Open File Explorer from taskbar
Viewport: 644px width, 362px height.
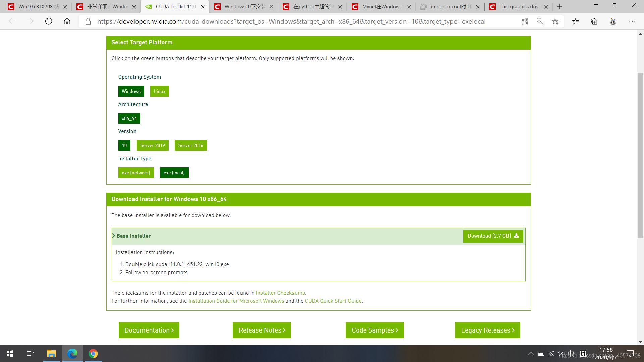point(51,354)
